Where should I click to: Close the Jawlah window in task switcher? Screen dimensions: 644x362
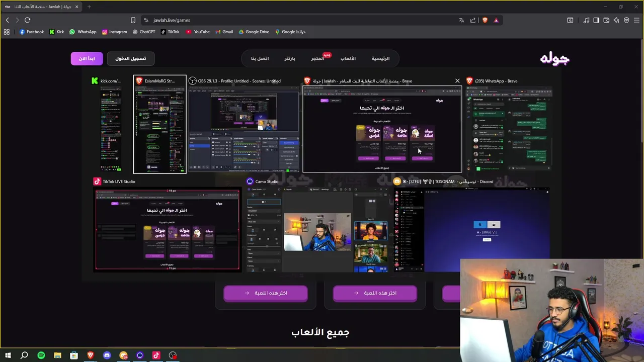(x=457, y=80)
